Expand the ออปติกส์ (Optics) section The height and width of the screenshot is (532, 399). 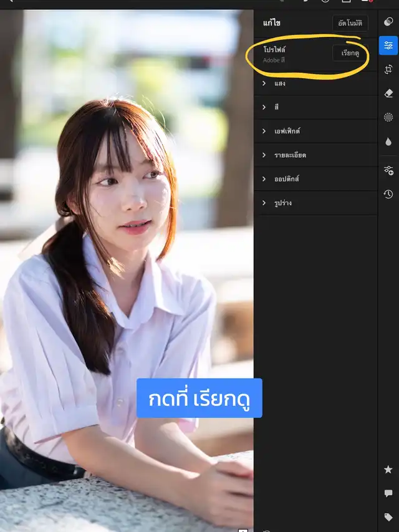click(x=315, y=179)
